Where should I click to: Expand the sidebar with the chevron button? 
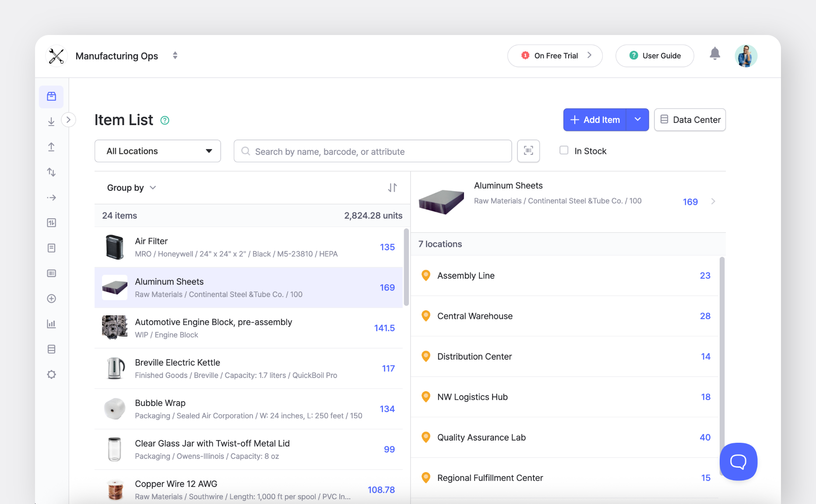tap(68, 120)
